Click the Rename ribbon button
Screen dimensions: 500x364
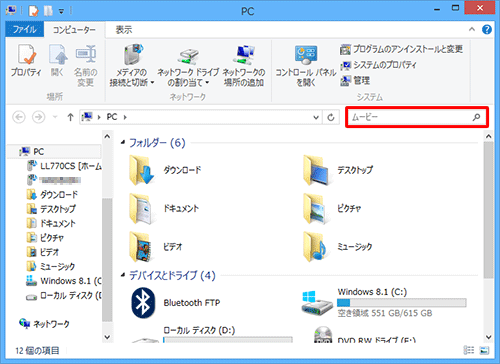click(85, 66)
